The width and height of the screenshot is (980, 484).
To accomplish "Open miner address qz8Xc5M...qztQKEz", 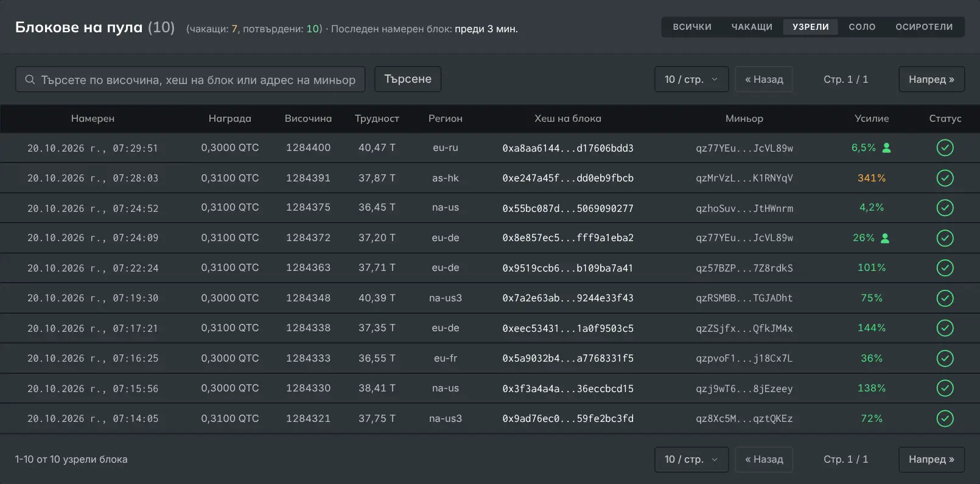I will [744, 418].
